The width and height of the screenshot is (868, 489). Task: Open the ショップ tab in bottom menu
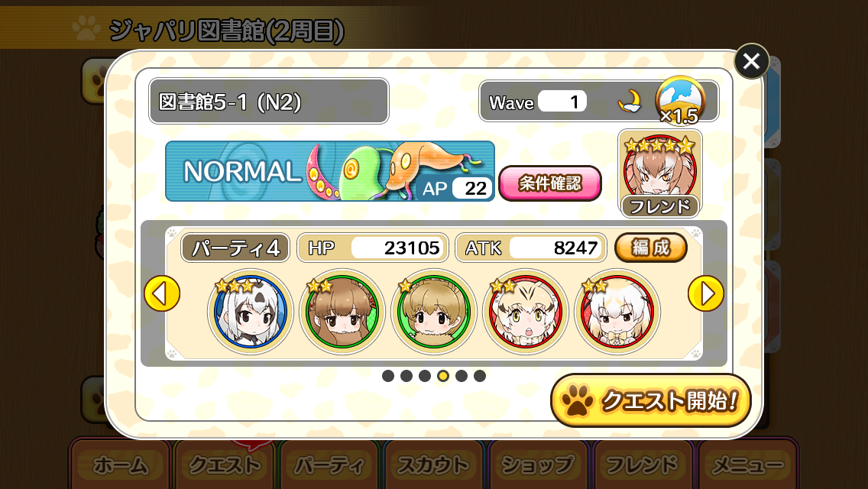[537, 464]
